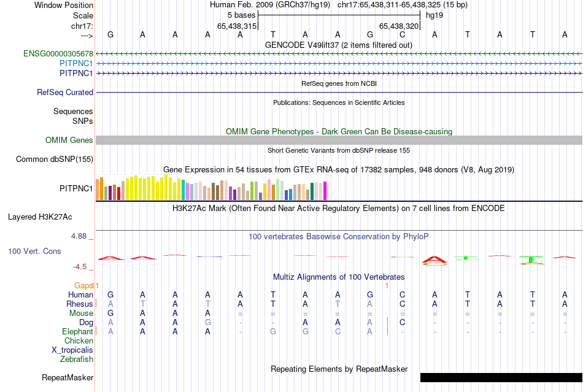The width and height of the screenshot is (583, 392).
Task: Click the 65,438,320 coordinate marker
Action: coord(399,26)
